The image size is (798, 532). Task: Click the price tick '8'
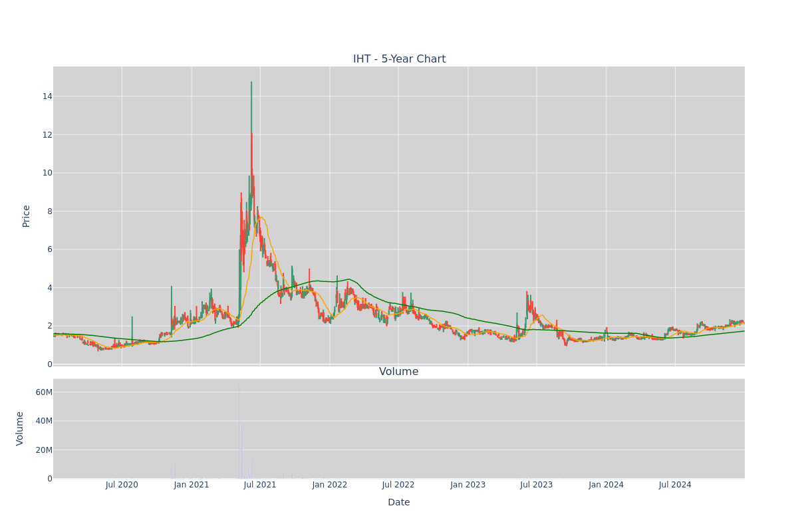point(49,211)
